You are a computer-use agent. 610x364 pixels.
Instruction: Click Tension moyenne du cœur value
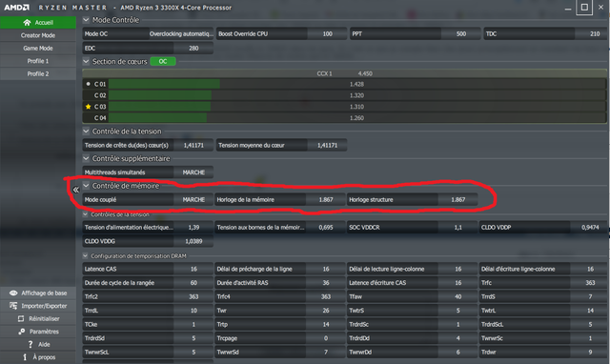click(x=327, y=145)
